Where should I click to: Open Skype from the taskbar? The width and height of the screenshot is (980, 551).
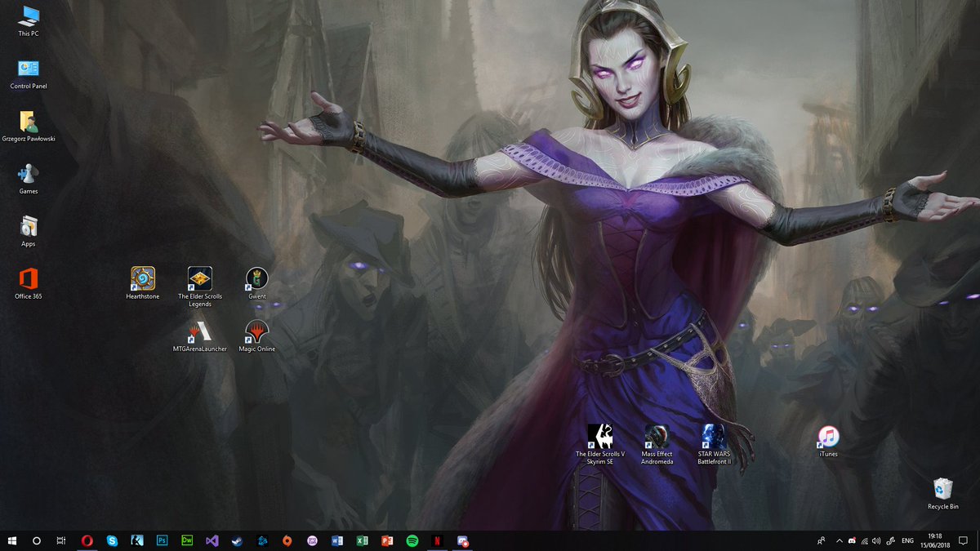coord(112,540)
